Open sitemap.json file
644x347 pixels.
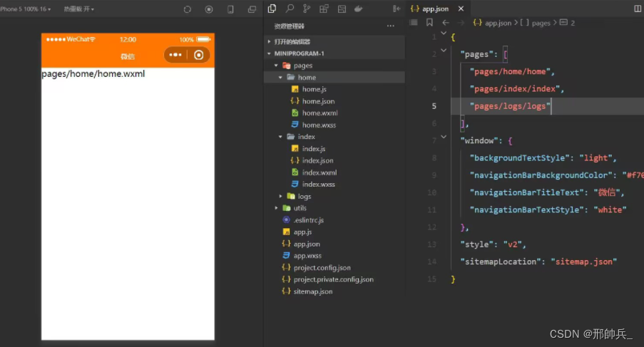(x=313, y=291)
